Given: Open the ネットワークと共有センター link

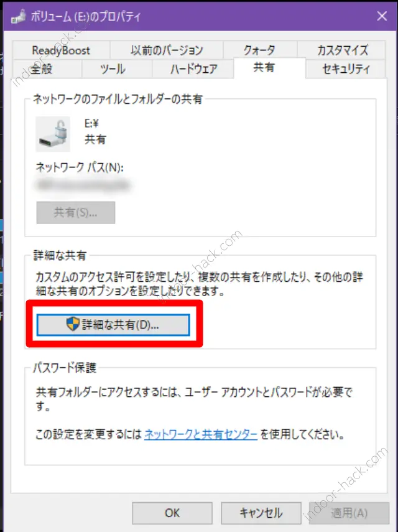Looking at the screenshot, I should coord(201,435).
